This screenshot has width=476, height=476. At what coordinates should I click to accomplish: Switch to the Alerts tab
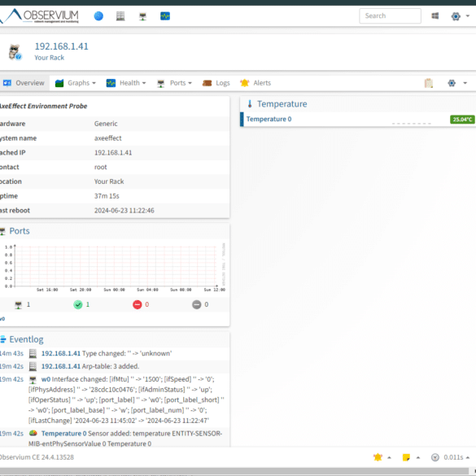click(x=255, y=83)
